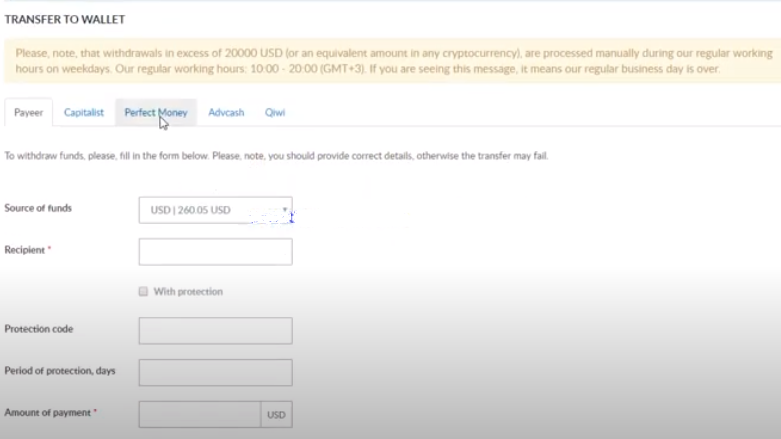Enable the With protection checkbox
This screenshot has height=439, width=781.
click(143, 292)
